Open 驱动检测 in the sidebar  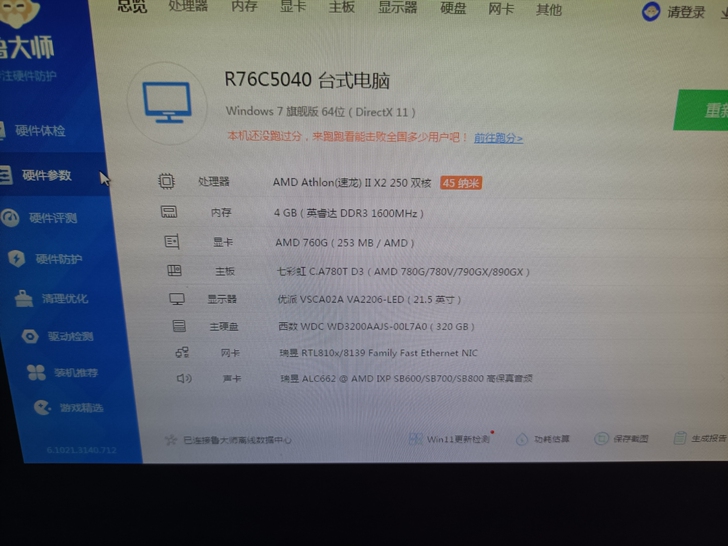(71, 336)
